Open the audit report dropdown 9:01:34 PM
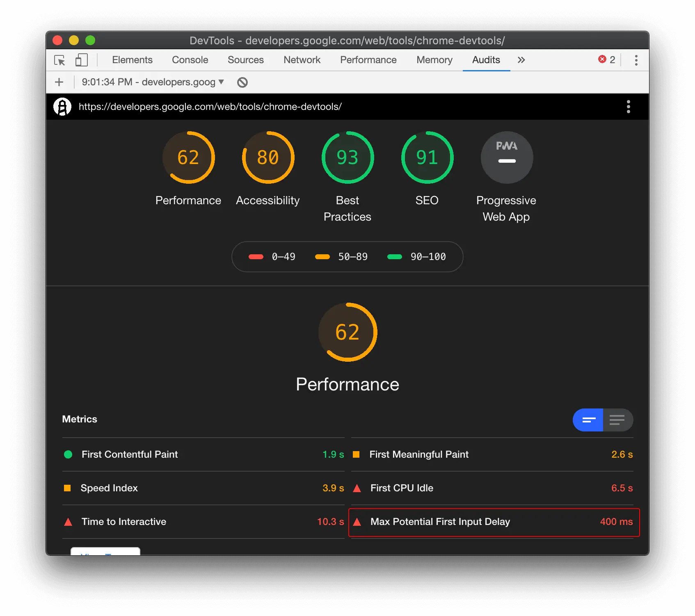 click(153, 82)
